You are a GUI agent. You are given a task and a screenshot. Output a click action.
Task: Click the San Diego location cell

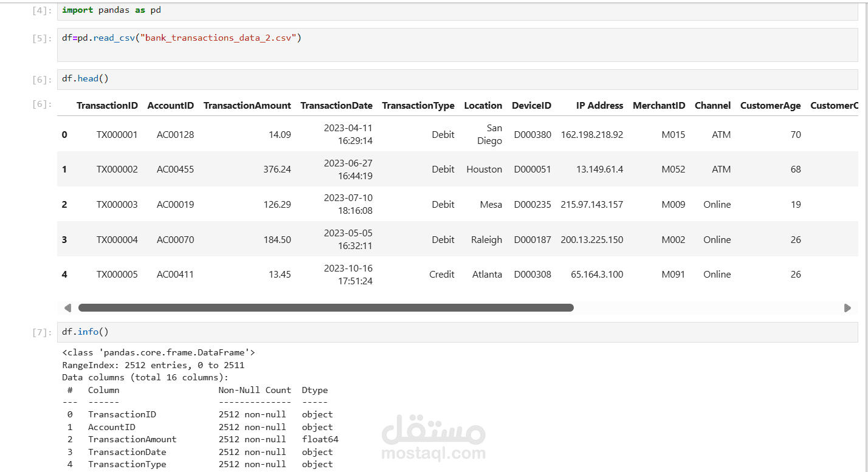click(490, 135)
